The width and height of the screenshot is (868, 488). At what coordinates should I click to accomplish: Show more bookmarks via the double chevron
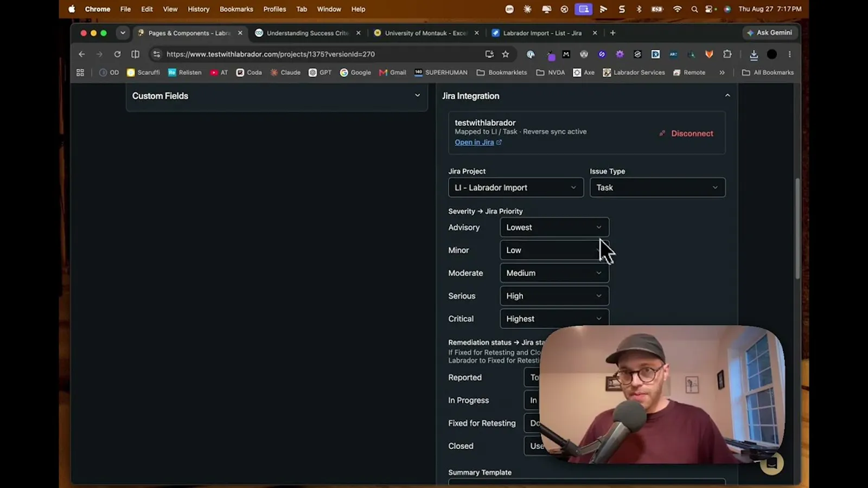[x=722, y=72]
